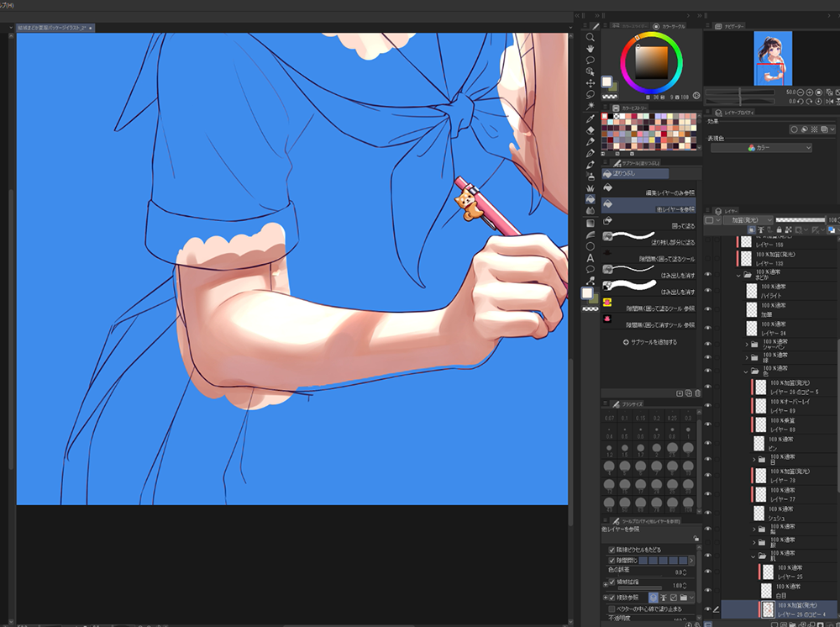Open the 表現色 カラー dropdown
840x627 pixels.
pos(761,148)
